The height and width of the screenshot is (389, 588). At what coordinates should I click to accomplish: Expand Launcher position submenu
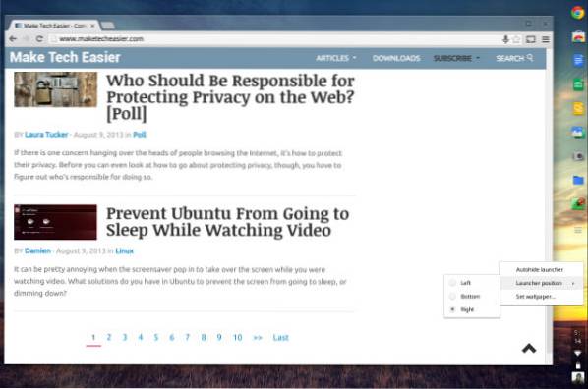(x=542, y=283)
